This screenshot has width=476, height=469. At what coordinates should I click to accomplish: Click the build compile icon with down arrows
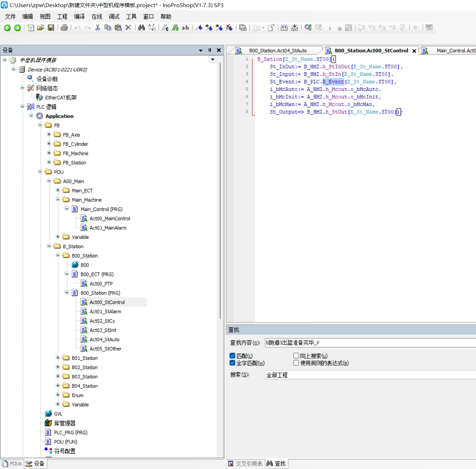point(284,28)
